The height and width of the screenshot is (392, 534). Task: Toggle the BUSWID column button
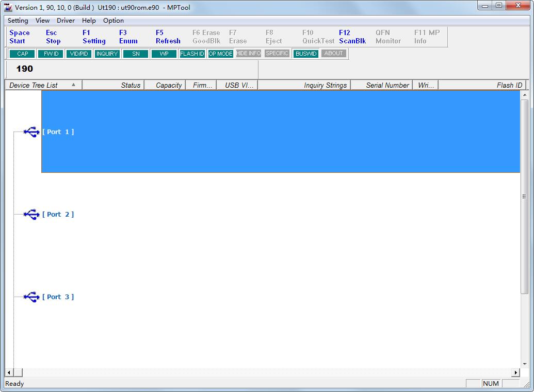click(x=306, y=54)
